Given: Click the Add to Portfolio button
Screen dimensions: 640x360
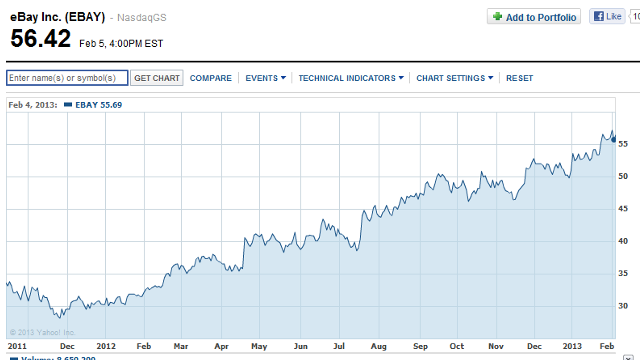Looking at the screenshot, I should pos(534,17).
